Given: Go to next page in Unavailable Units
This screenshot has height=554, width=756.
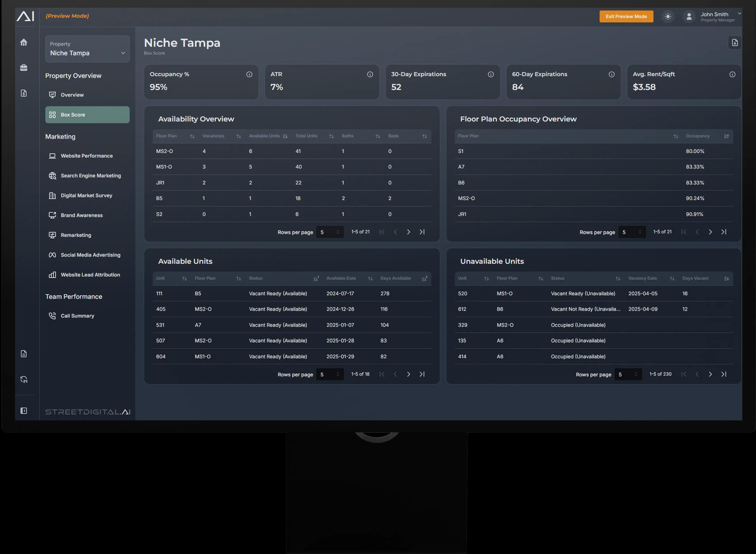Looking at the screenshot, I should 710,374.
